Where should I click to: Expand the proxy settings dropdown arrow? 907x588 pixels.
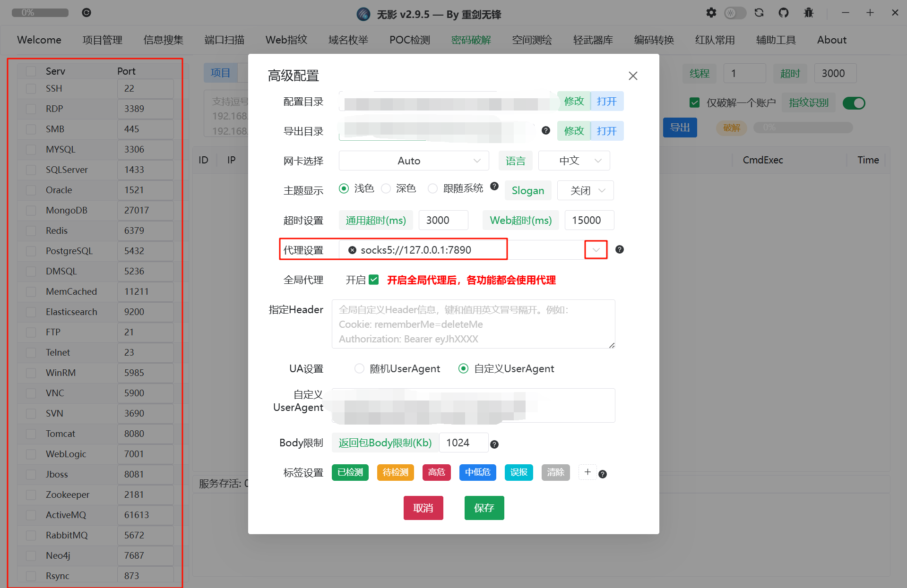point(596,250)
